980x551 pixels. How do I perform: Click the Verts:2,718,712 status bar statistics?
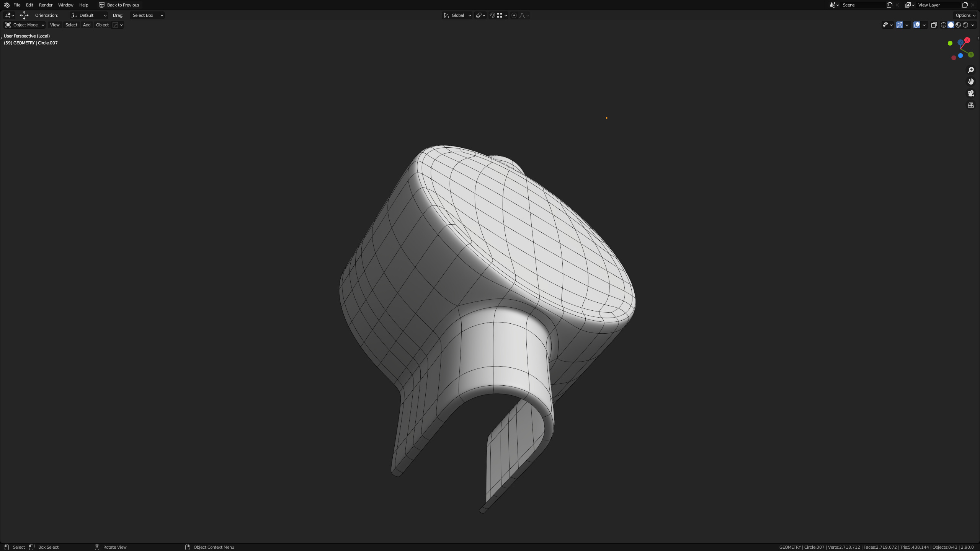pos(844,547)
